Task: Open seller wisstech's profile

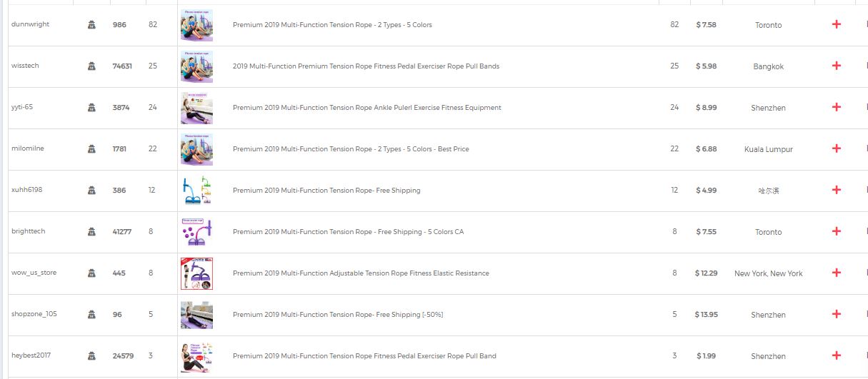Action: click(x=26, y=66)
